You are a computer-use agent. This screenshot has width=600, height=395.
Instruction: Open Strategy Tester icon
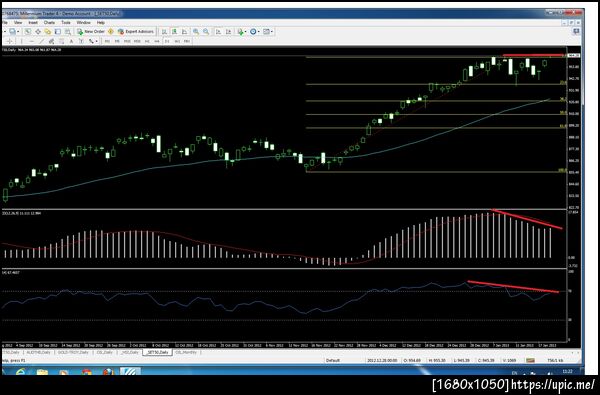(68, 32)
